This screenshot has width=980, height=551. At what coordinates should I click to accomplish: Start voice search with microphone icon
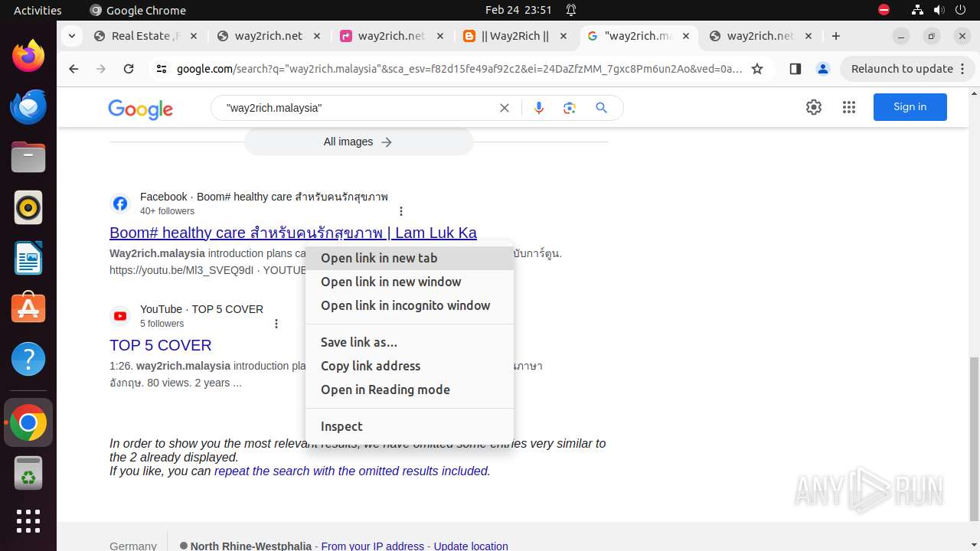click(539, 108)
